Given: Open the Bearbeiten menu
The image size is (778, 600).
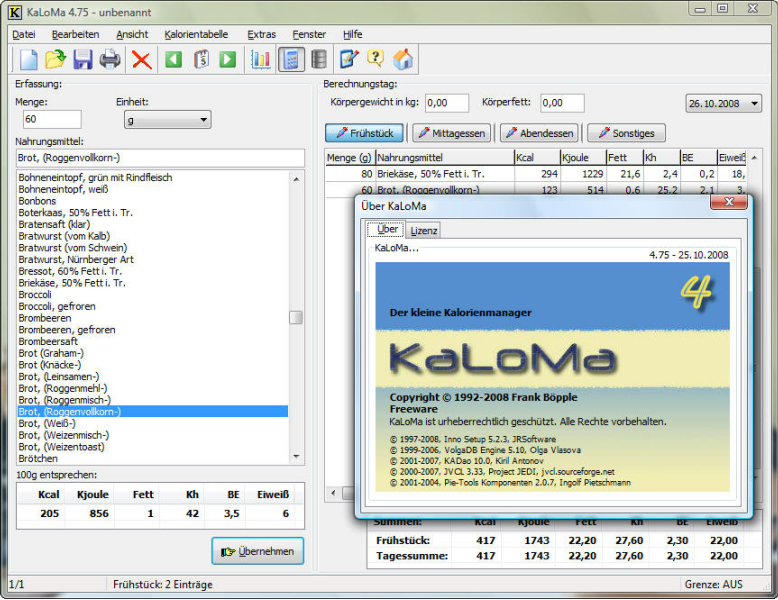Looking at the screenshot, I should coord(75,34).
